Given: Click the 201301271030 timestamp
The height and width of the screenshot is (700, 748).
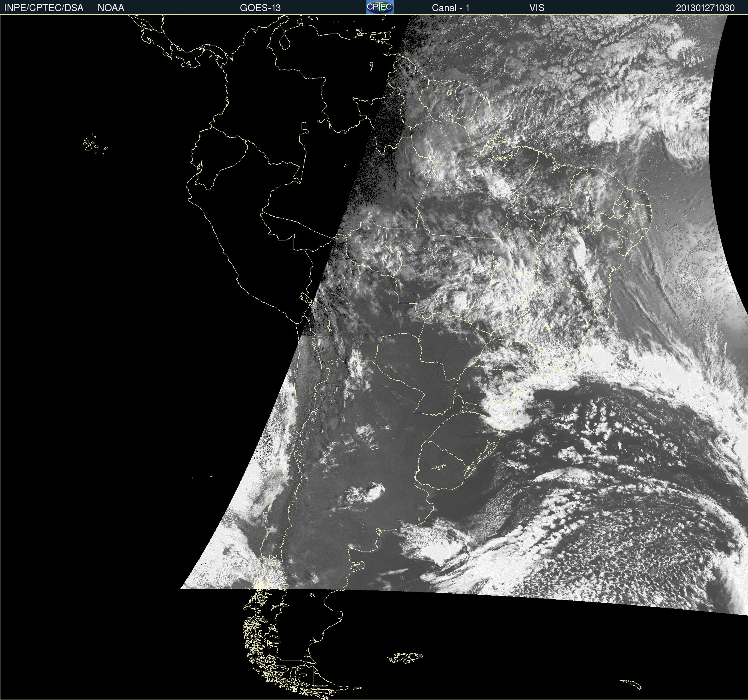Looking at the screenshot, I should tap(705, 8).
